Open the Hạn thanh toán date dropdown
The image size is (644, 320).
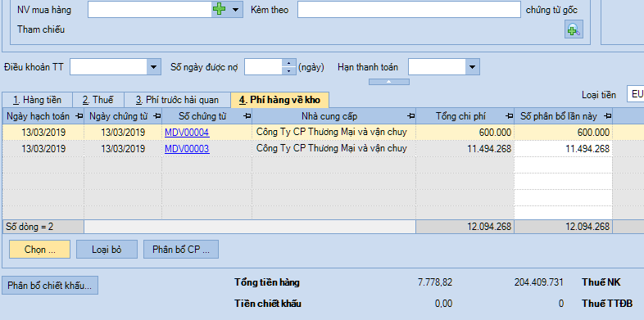tap(472, 67)
